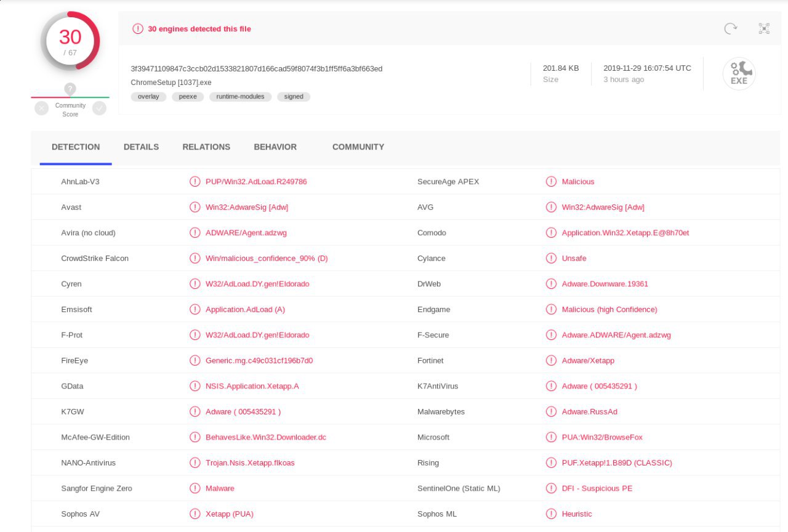Image resolution: width=788 pixels, height=532 pixels.
Task: Select the file SHA-256 hash text
Action: tap(257, 69)
